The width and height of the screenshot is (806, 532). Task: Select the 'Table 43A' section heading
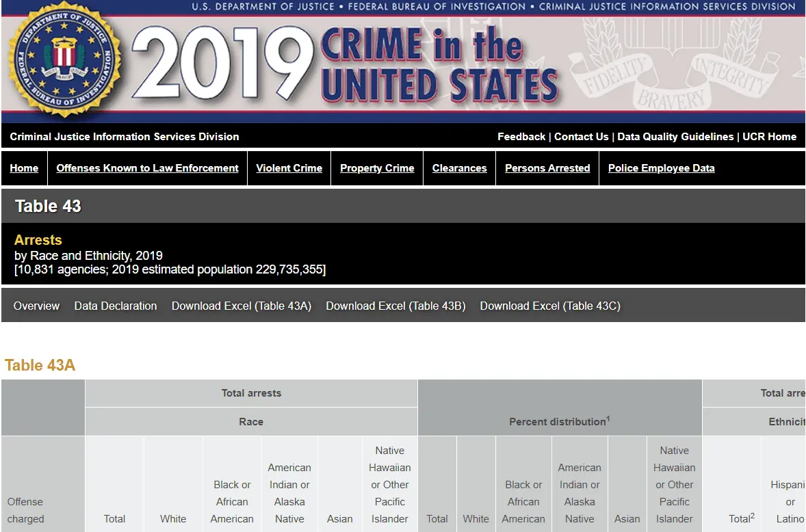point(40,365)
